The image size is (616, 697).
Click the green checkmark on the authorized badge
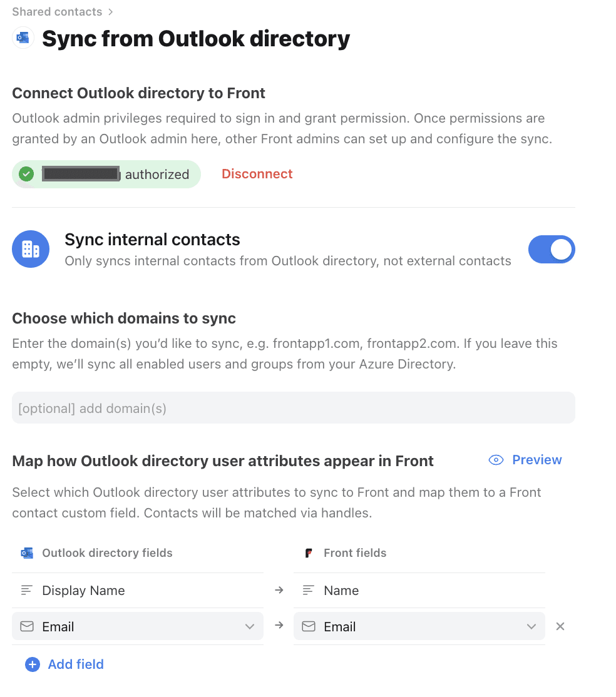click(26, 174)
